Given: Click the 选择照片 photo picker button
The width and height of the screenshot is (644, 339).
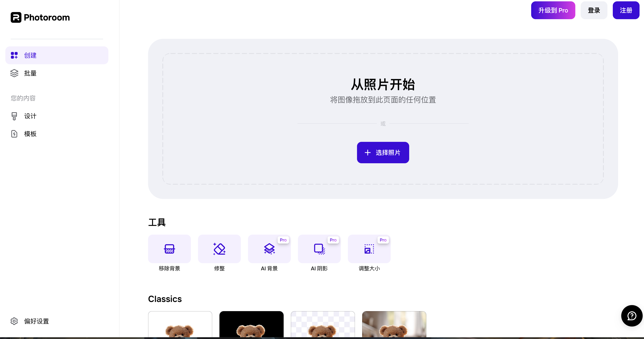Looking at the screenshot, I should 383,153.
